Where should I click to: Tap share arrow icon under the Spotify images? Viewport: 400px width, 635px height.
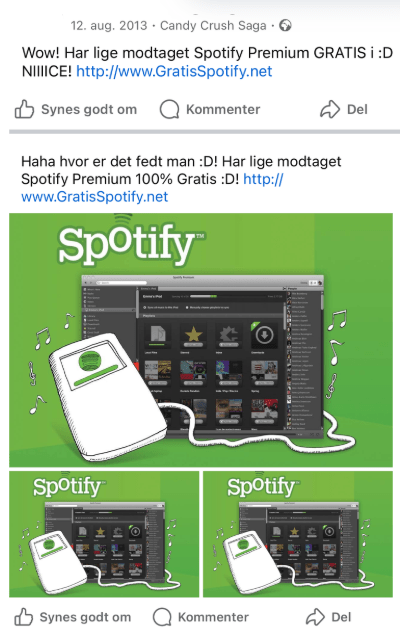(x=315, y=617)
